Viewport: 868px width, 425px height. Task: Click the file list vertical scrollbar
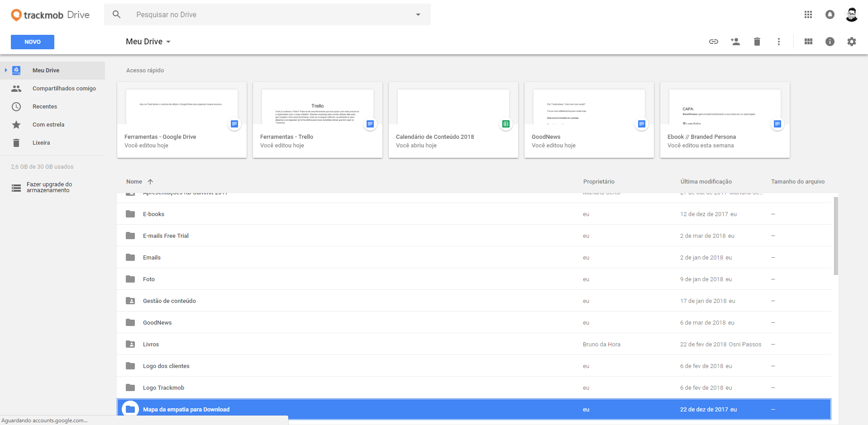pos(835,235)
